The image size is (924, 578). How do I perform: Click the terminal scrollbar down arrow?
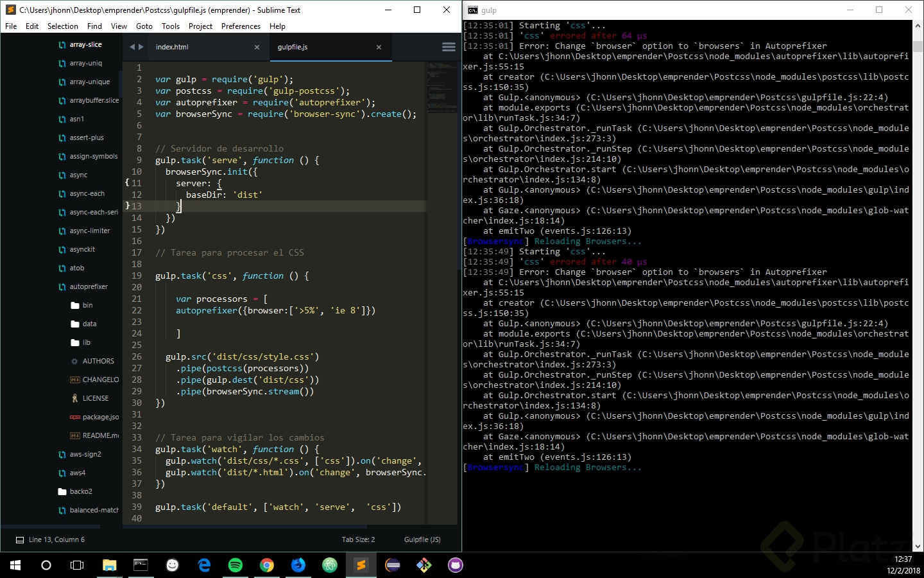coord(918,547)
